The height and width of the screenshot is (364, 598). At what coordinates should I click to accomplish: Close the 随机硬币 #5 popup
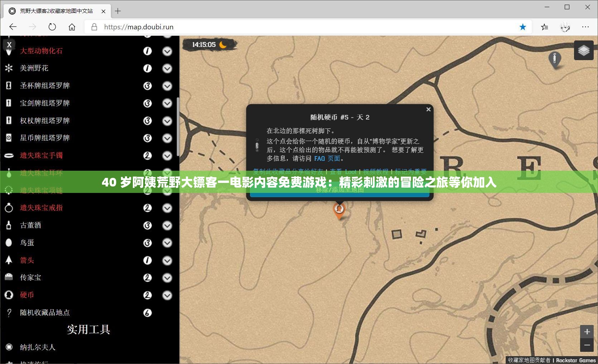(x=428, y=109)
